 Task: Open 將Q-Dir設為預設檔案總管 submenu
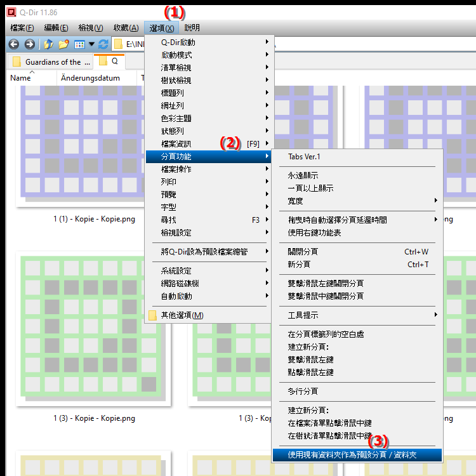209,252
